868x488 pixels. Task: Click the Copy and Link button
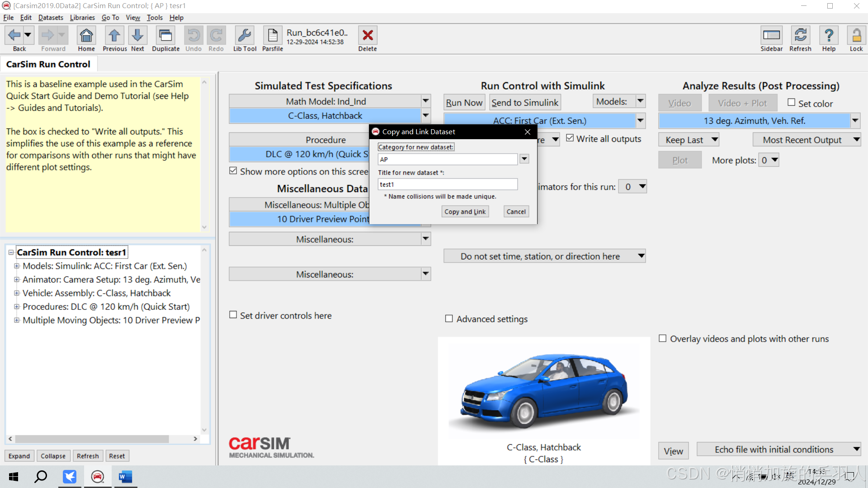click(x=465, y=211)
